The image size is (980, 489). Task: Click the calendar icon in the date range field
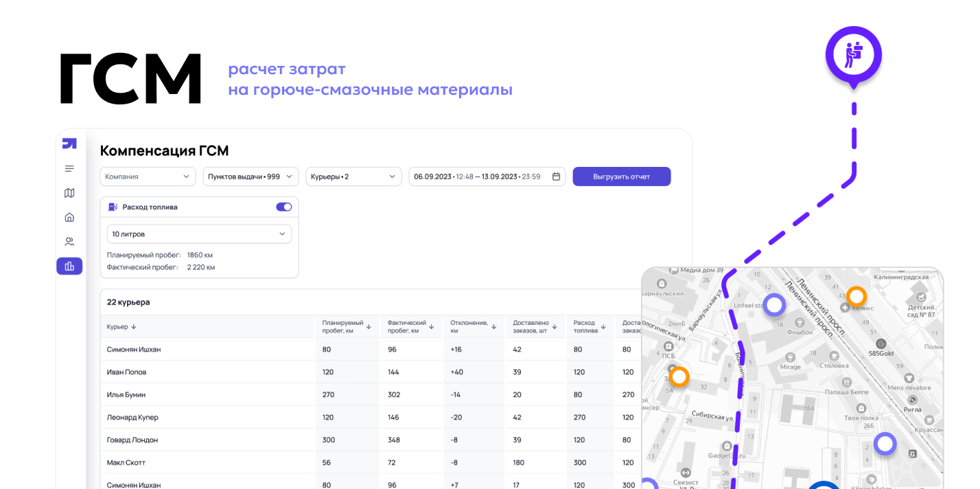coord(556,177)
